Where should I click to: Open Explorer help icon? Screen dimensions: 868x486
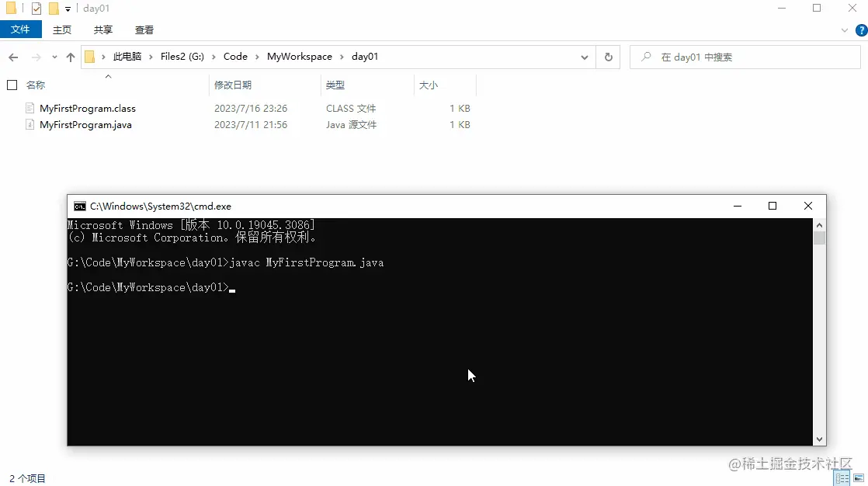tap(861, 30)
